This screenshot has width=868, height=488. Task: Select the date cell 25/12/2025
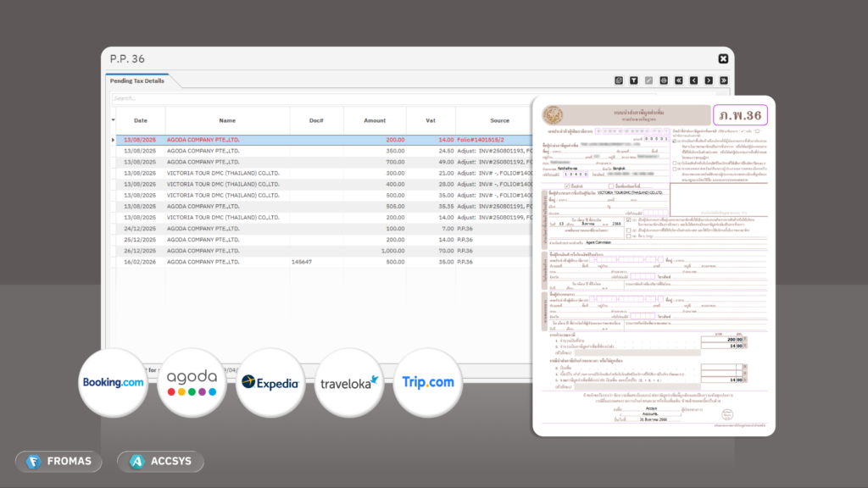[140, 240]
